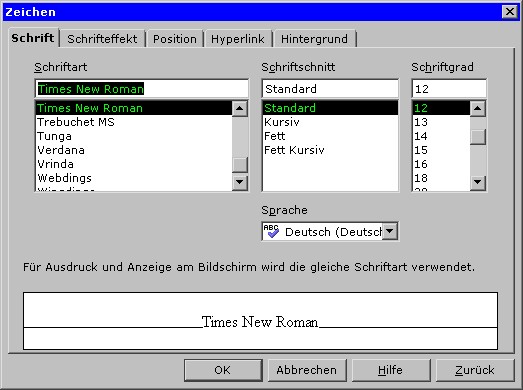Image resolution: width=523 pixels, height=390 pixels.
Task: Open Hilfe for this dialog
Action: pos(391,370)
